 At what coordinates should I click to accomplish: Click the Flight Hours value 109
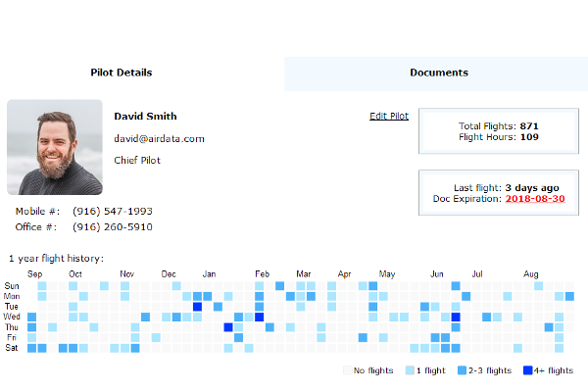529,137
